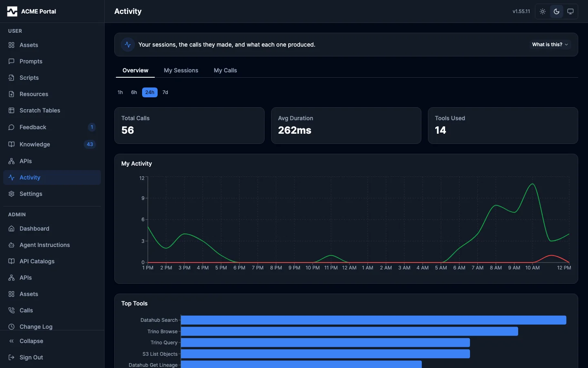The height and width of the screenshot is (368, 588).
Task: Open API Catalogs in admin section
Action: point(52,261)
